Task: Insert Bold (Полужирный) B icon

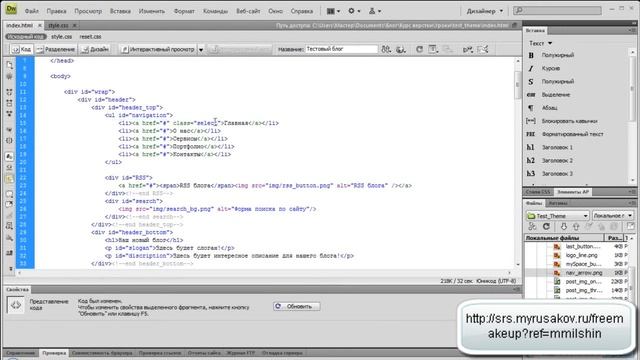Action: tap(531, 55)
